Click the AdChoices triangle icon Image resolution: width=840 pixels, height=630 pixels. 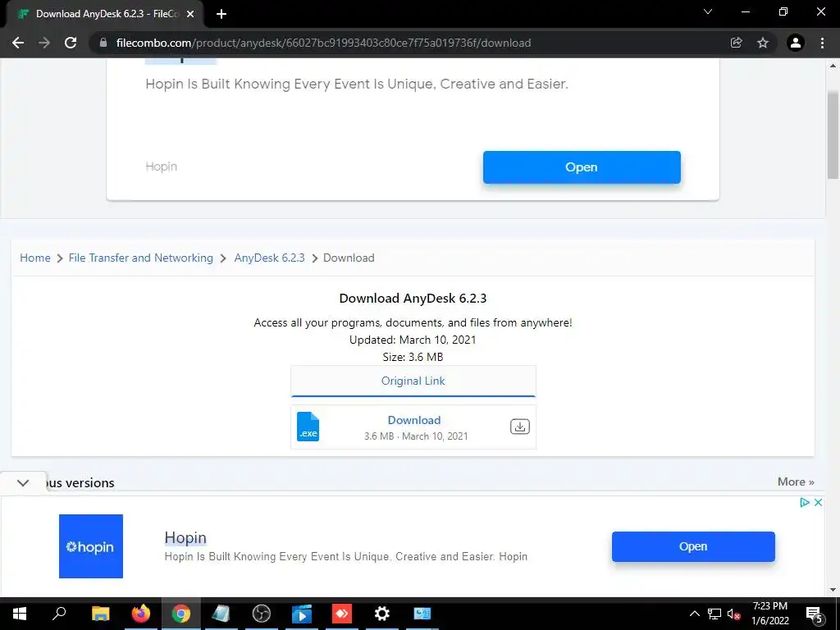tap(804, 502)
